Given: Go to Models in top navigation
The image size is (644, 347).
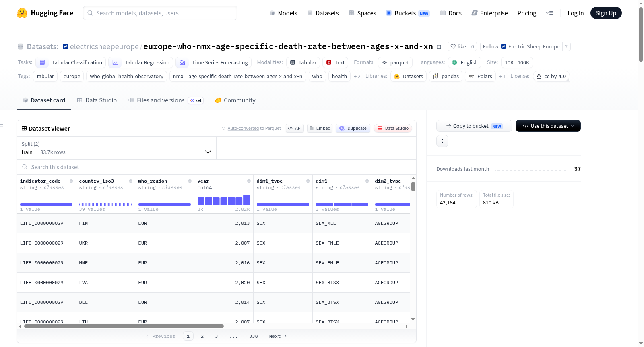Looking at the screenshot, I should pyautogui.click(x=283, y=13).
